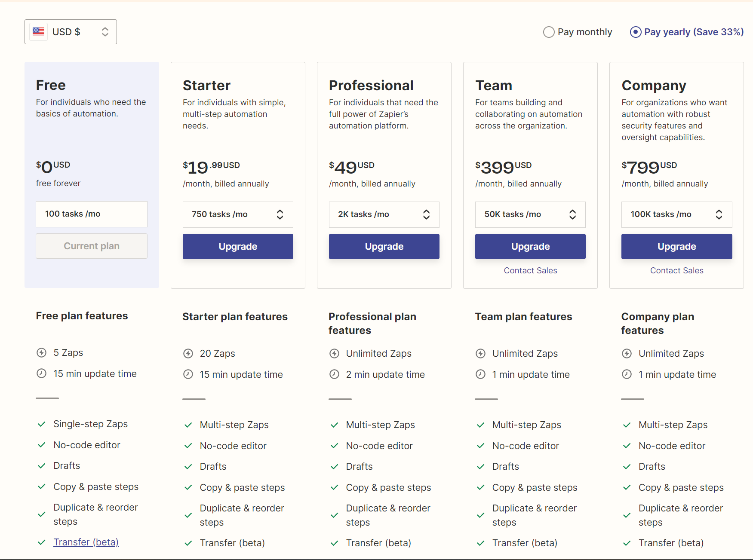Click checkmark beside Team Drafts
The image size is (753, 560).
[480, 467]
